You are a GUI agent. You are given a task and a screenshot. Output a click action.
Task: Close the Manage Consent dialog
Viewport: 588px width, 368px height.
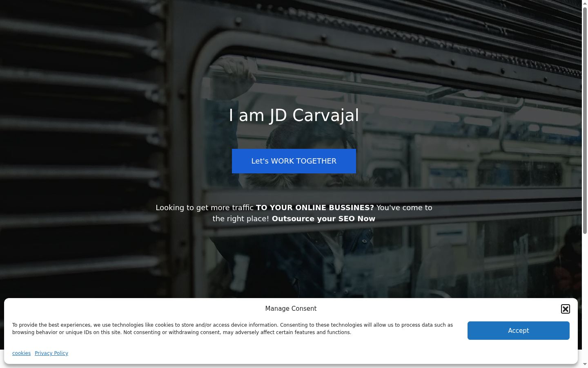pos(565,309)
